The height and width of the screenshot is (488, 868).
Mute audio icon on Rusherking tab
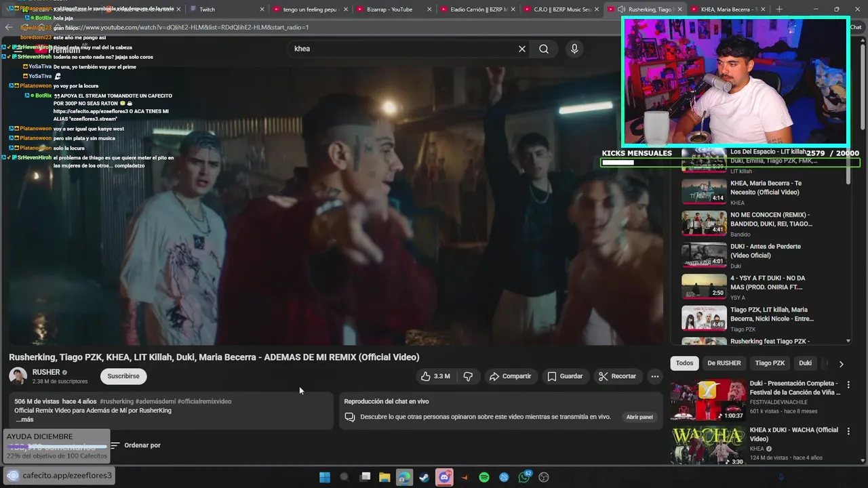coord(620,9)
